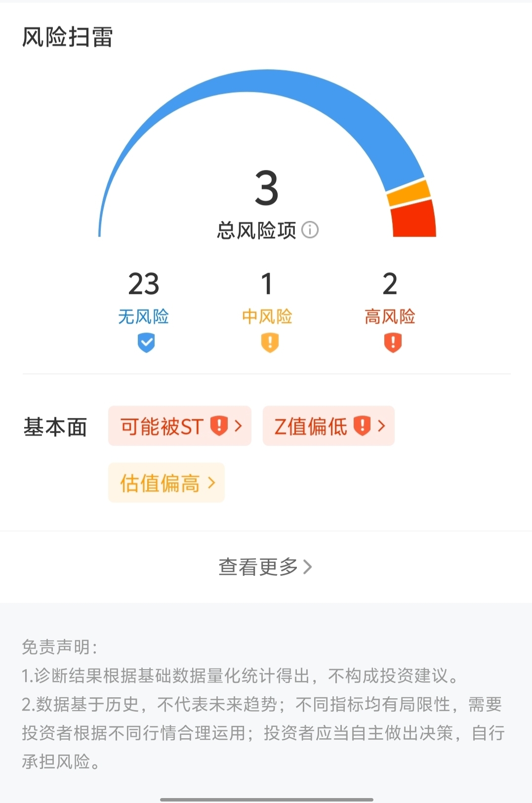Image resolution: width=532 pixels, height=803 pixels.
Task: Tap the red shield in 可能被ST tag
Action: tap(219, 425)
